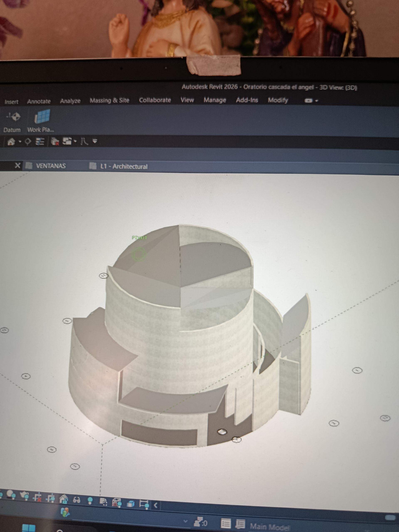Open the Massing & Site ribbon tab
399x532 pixels.
pyautogui.click(x=110, y=100)
